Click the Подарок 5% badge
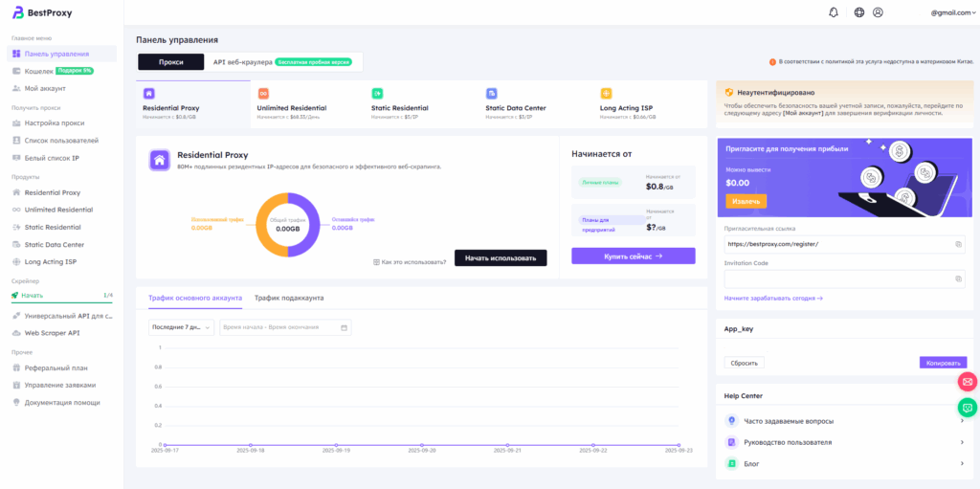980x489 pixels. (75, 71)
